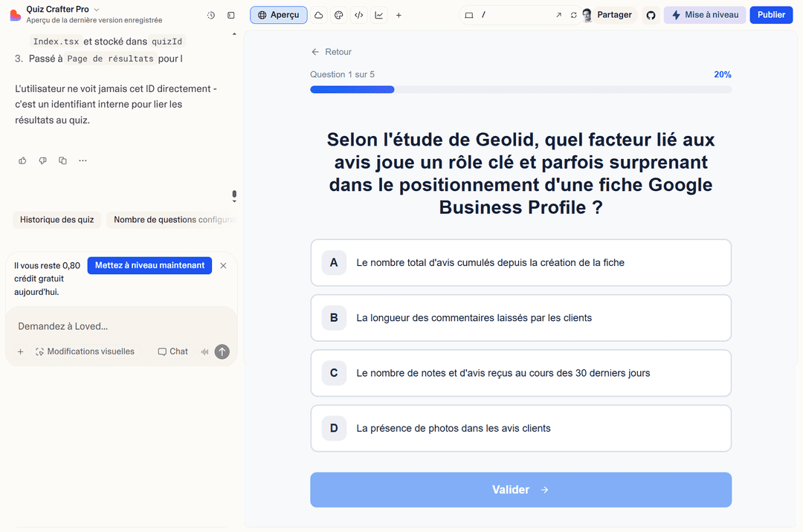Image resolution: width=803 pixels, height=532 pixels.
Task: Type in the Demandez à Loved input field
Action: click(119, 326)
